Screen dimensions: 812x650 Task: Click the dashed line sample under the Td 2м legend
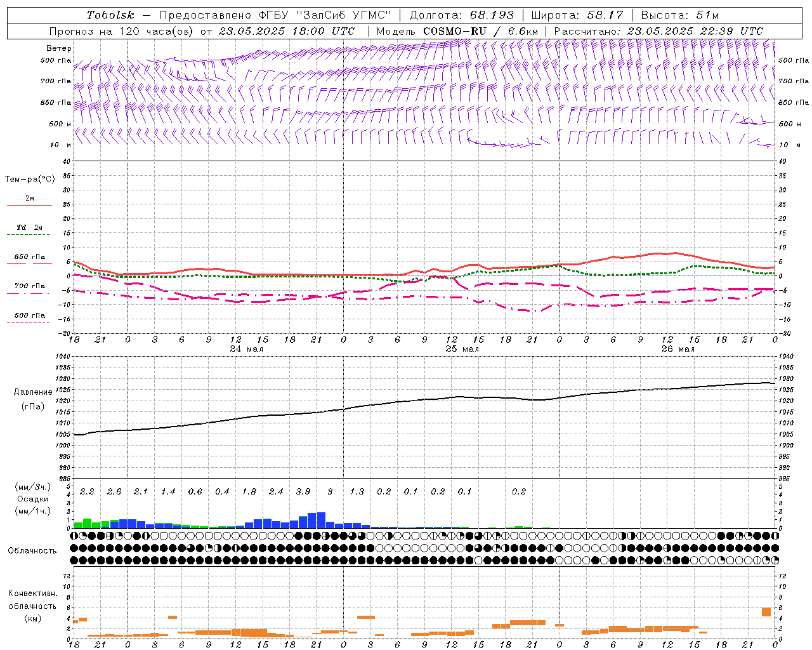tap(29, 235)
